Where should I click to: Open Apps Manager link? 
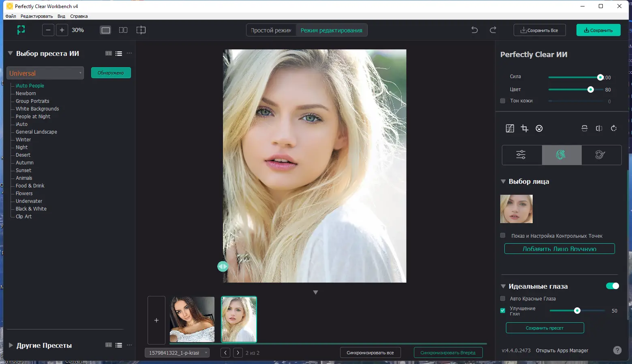click(x=562, y=351)
